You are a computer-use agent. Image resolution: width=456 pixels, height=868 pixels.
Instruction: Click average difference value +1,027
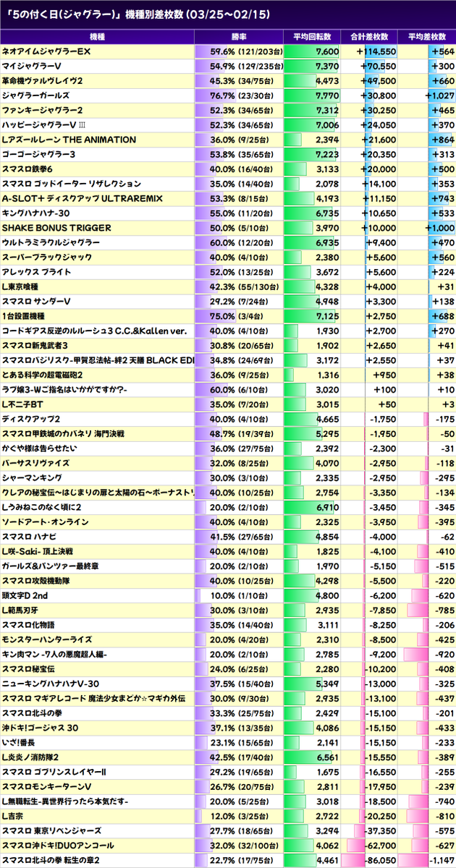point(441,95)
